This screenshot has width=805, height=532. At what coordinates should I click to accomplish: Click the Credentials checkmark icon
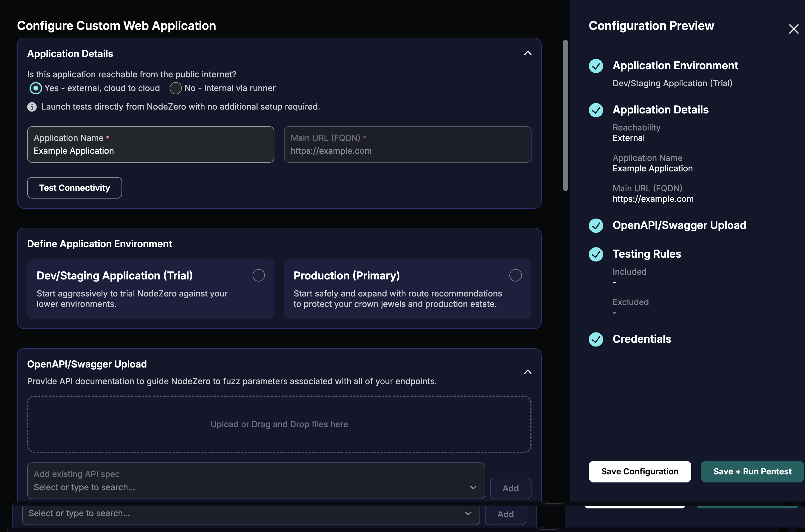pos(596,339)
